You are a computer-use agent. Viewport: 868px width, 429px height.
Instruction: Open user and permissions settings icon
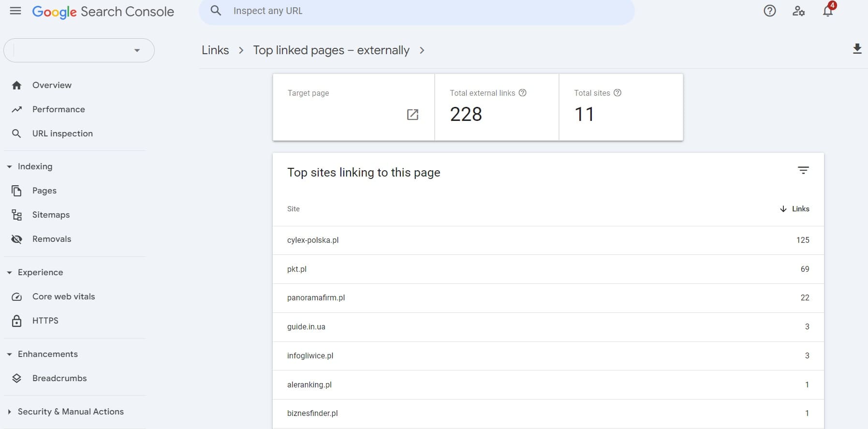[x=799, y=11]
